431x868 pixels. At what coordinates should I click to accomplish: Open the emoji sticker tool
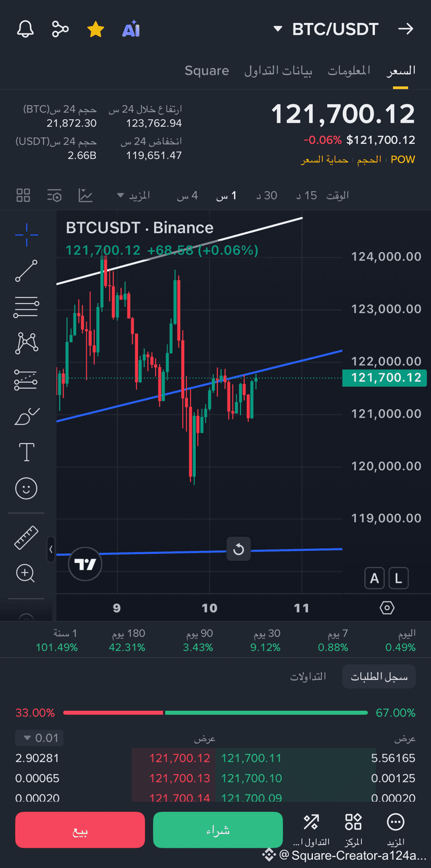click(x=27, y=488)
